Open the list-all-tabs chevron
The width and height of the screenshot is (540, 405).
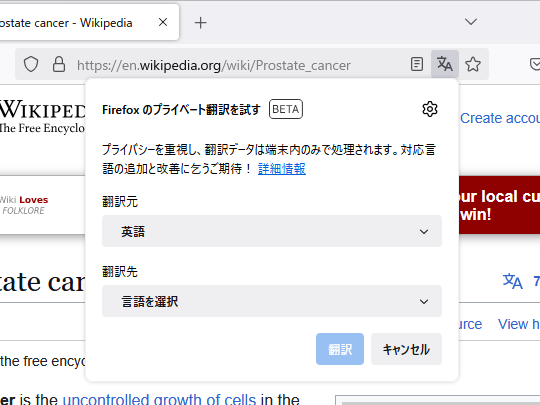471,22
